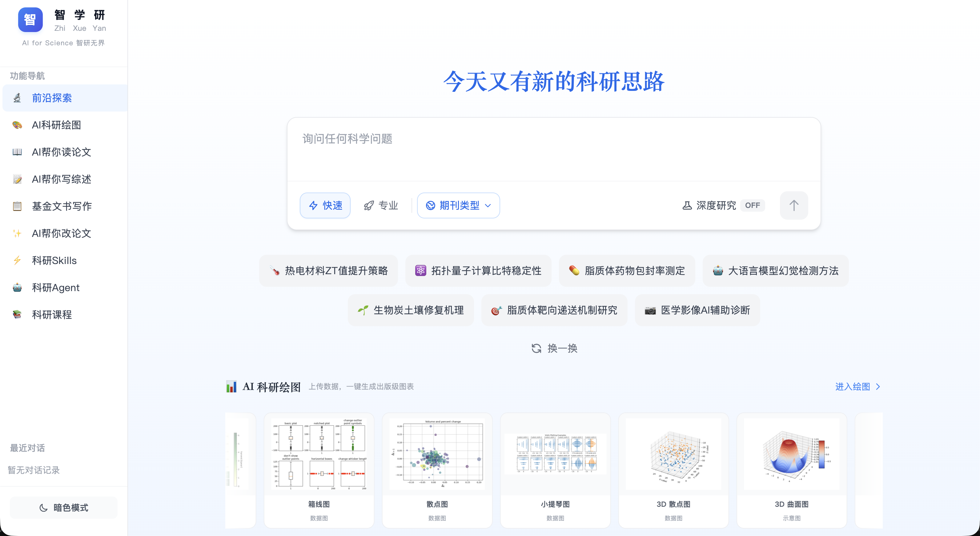The width and height of the screenshot is (980, 536).
Task: Click the robot icon beside 科研Agent
Action: [17, 288]
